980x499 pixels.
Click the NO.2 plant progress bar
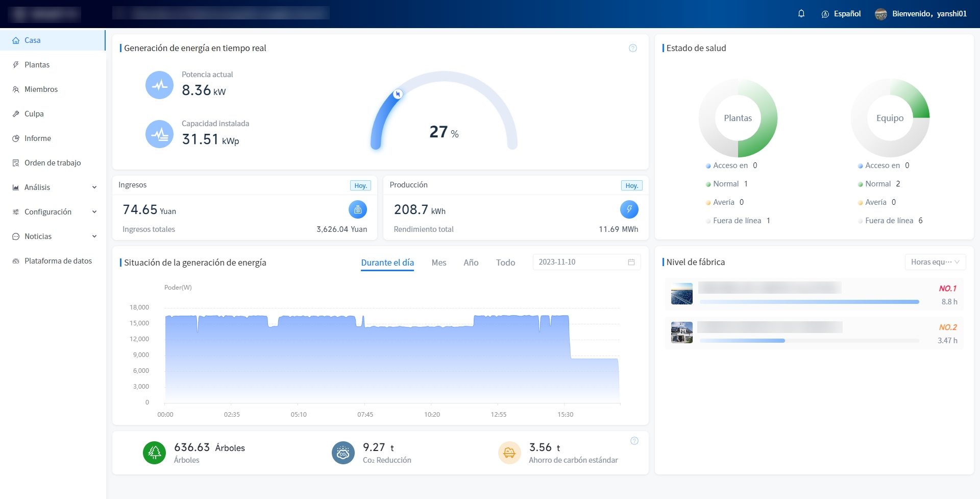click(x=810, y=341)
